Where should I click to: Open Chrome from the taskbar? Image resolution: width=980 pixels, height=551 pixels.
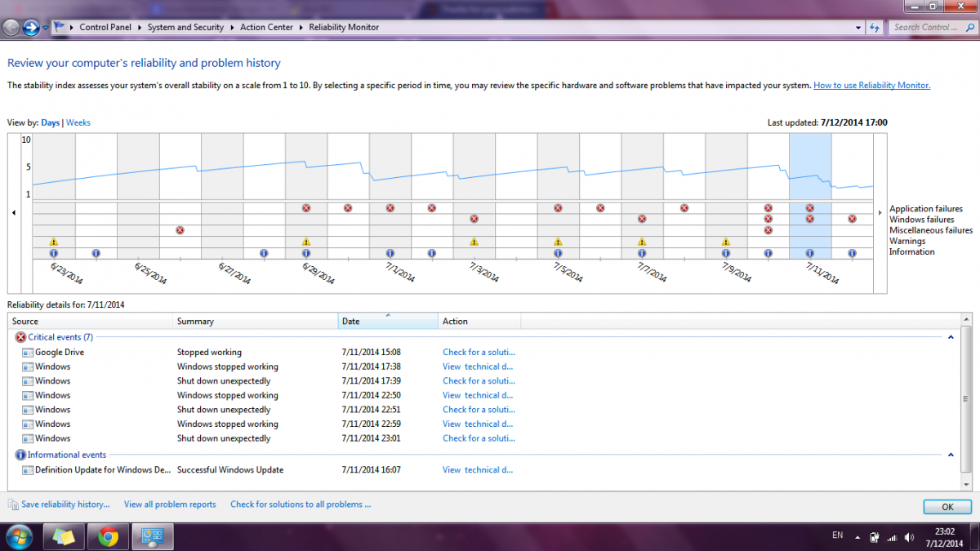click(108, 537)
